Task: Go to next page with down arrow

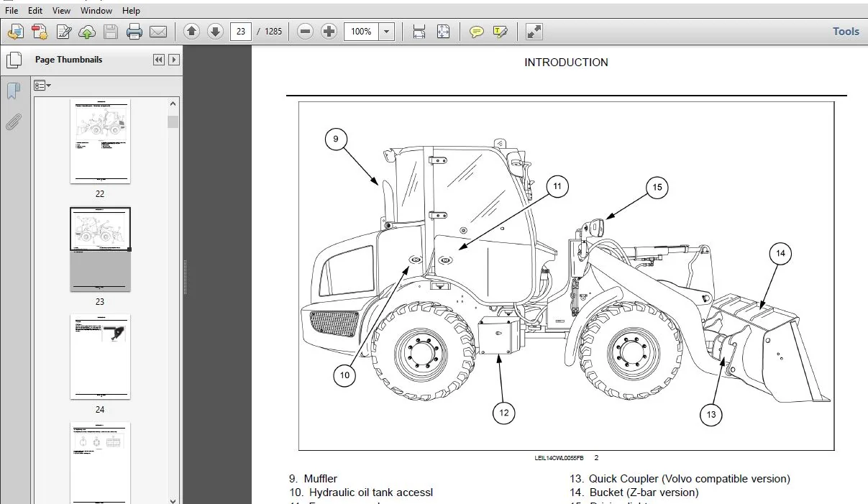Action: (215, 32)
